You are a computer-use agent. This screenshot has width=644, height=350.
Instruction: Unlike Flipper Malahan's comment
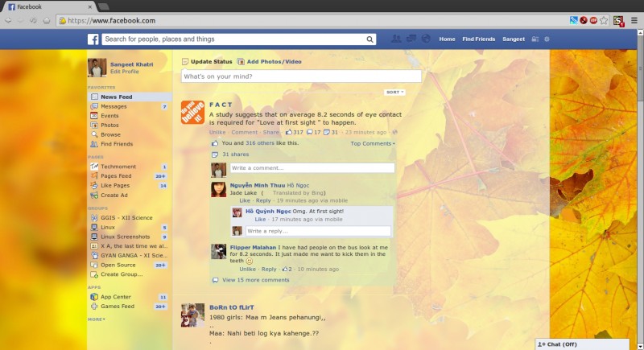coord(247,270)
